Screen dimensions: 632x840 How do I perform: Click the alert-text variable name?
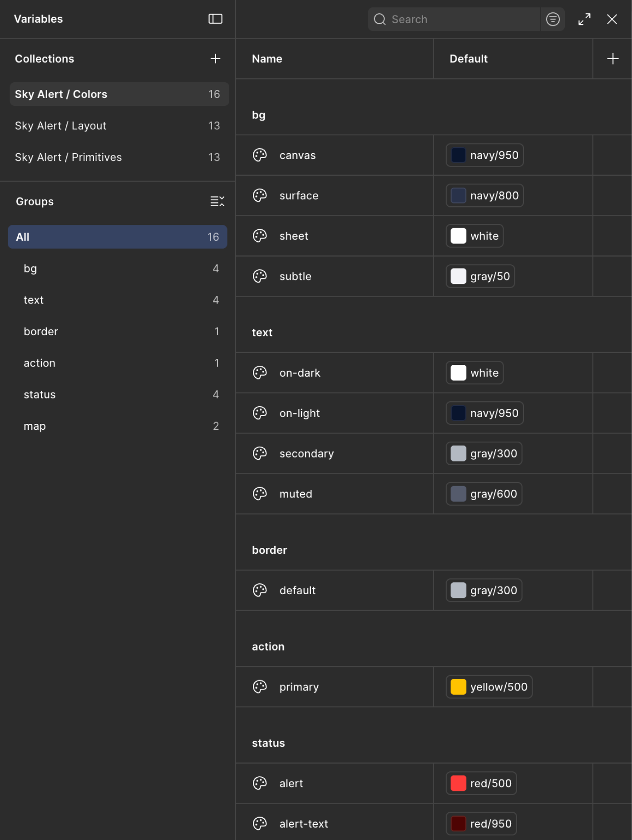tap(303, 824)
